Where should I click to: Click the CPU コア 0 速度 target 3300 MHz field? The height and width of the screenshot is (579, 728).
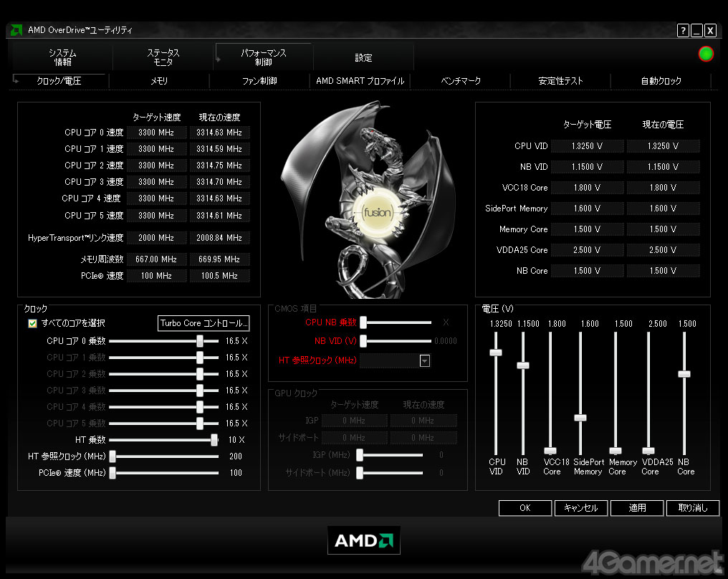pyautogui.click(x=156, y=133)
